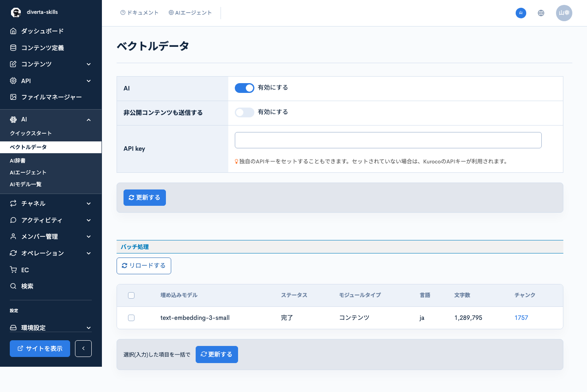Expand the 環境設定 chevron

pyautogui.click(x=89, y=328)
